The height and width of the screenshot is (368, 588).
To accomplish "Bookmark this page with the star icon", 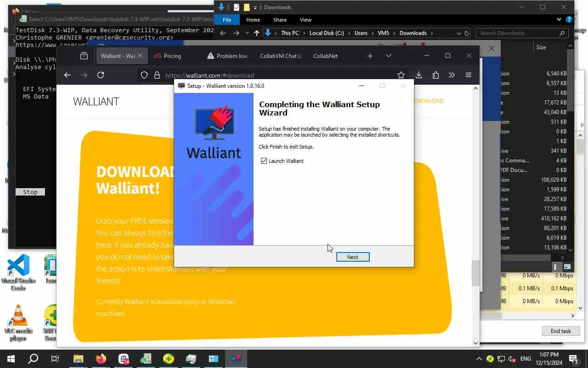I will [x=401, y=75].
